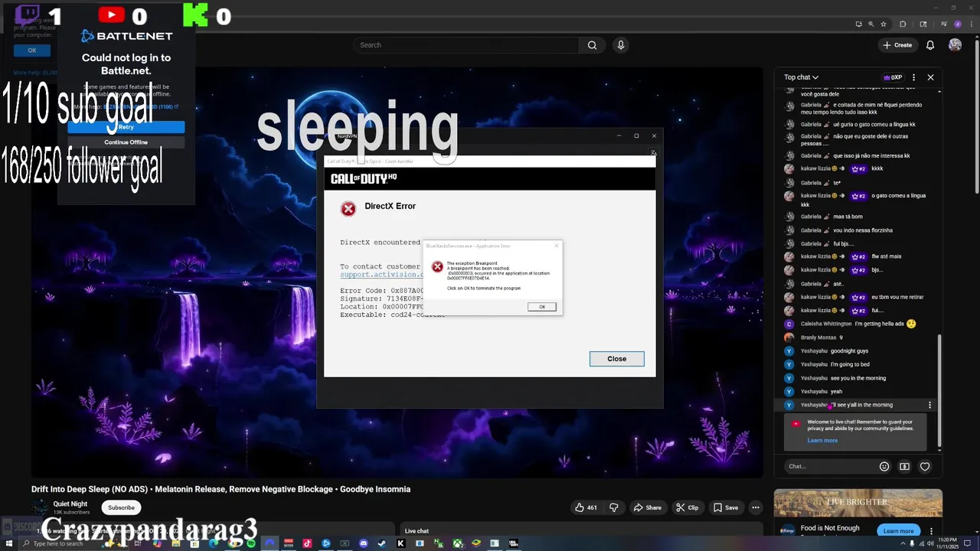Screen dimensions: 980x551
Task: Bookmark this page with the star icon
Action: pyautogui.click(x=884, y=24)
